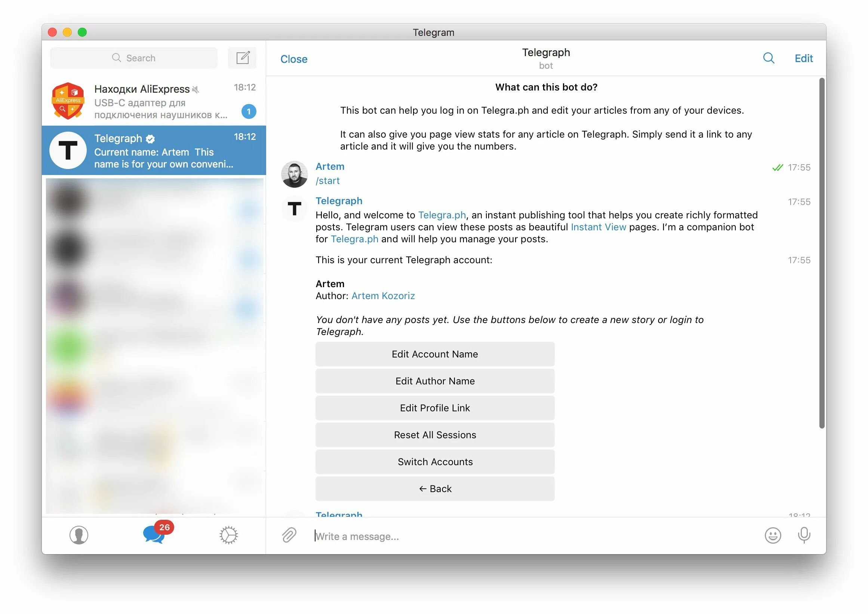868x614 pixels.
Task: Open the first Telegra.ph link in welcome message
Action: tap(441, 215)
